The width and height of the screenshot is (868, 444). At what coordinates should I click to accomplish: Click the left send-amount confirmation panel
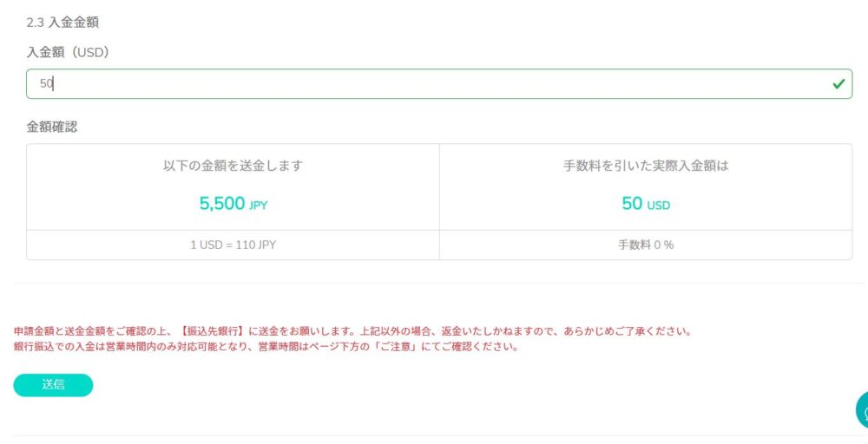(233, 202)
